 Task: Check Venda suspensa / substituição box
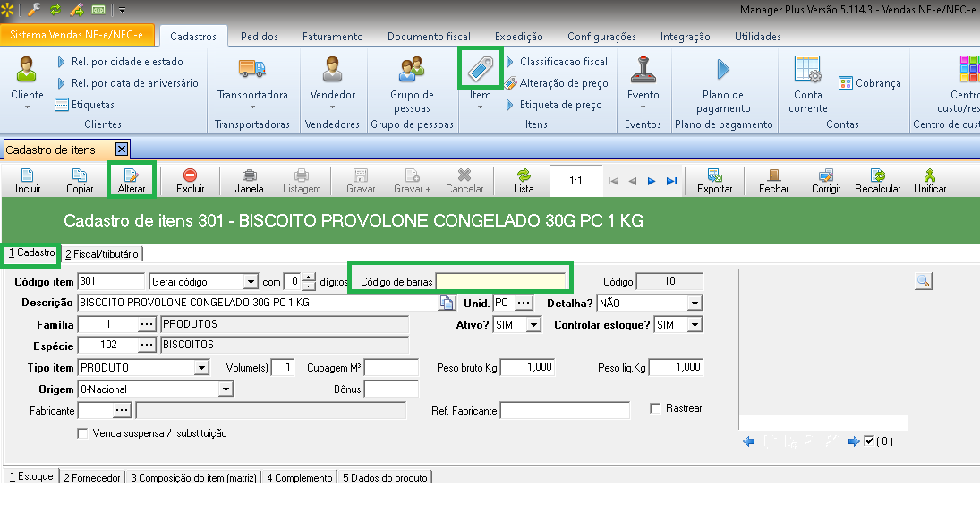pyautogui.click(x=83, y=434)
